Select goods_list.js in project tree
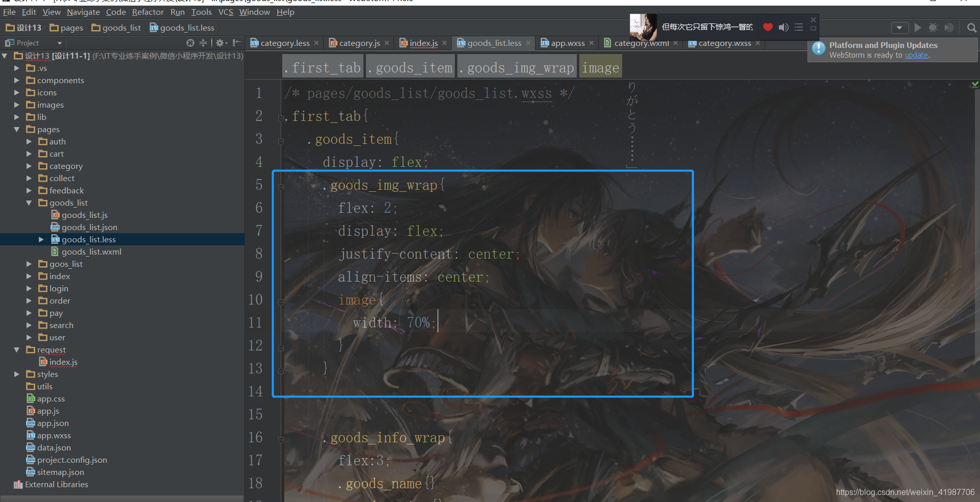 84,215
